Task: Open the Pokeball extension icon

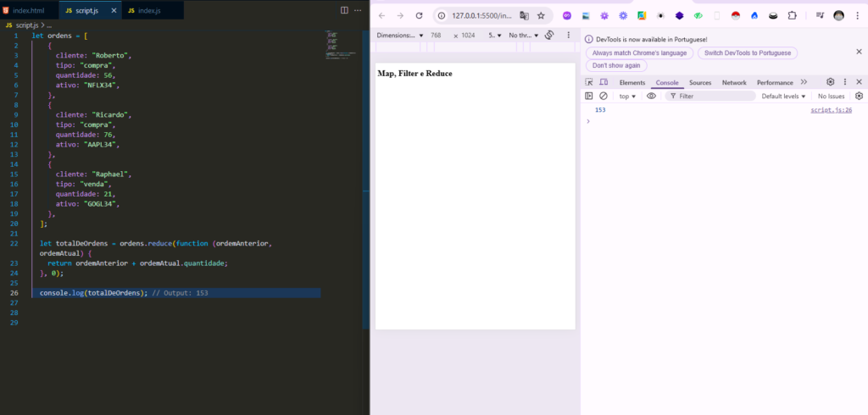Action: pos(736,15)
